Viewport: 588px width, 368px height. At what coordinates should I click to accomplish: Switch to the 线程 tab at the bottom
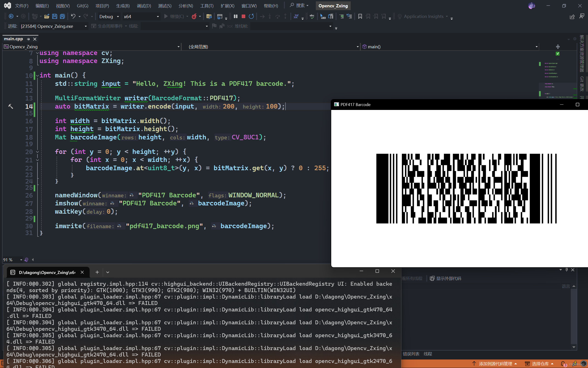point(428,354)
